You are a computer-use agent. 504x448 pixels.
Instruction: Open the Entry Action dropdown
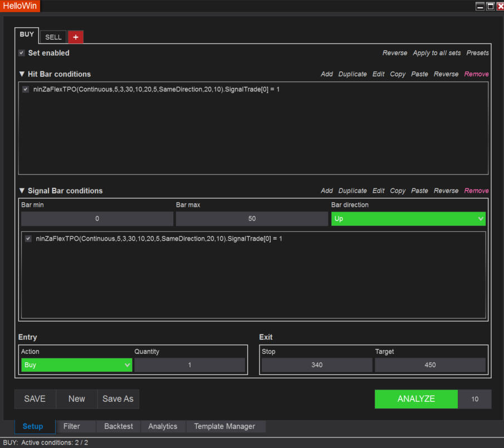coord(76,365)
